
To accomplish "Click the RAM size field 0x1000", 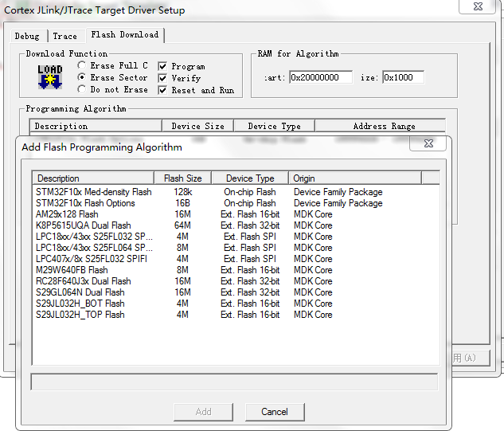I will 403,77.
